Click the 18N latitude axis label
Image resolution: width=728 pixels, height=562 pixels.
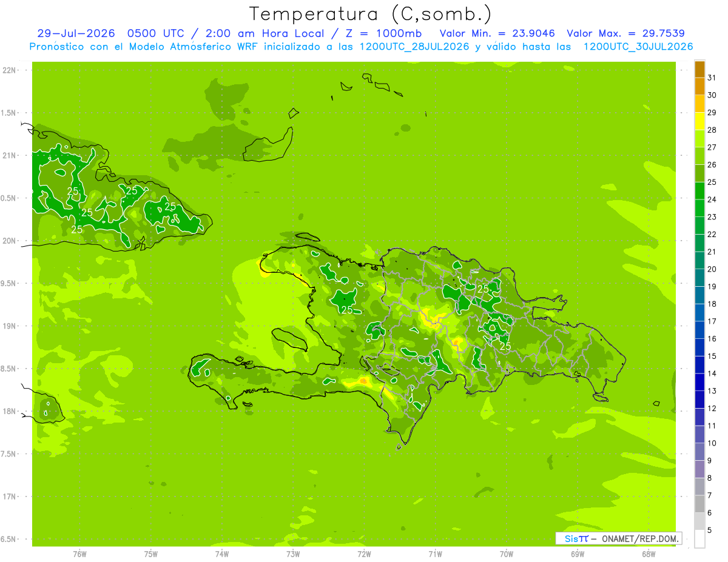tap(10, 412)
